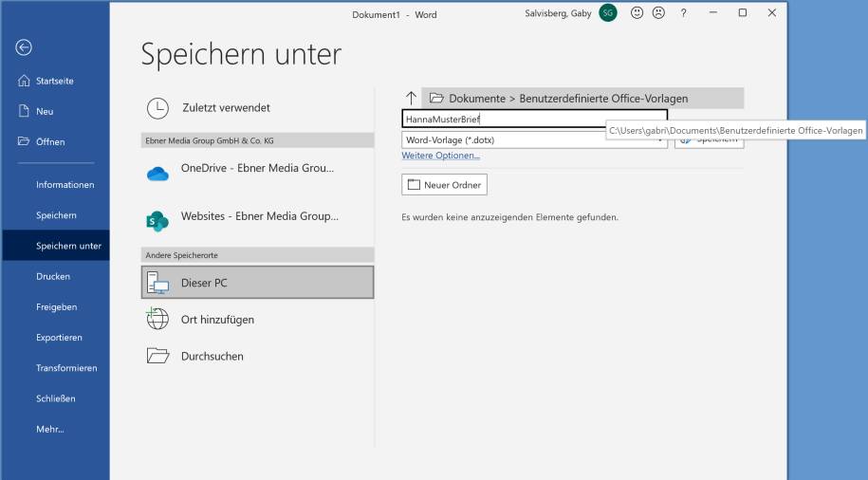This screenshot has width=868, height=480.
Task: Click the frowning feedback face icon
Action: pos(657,13)
